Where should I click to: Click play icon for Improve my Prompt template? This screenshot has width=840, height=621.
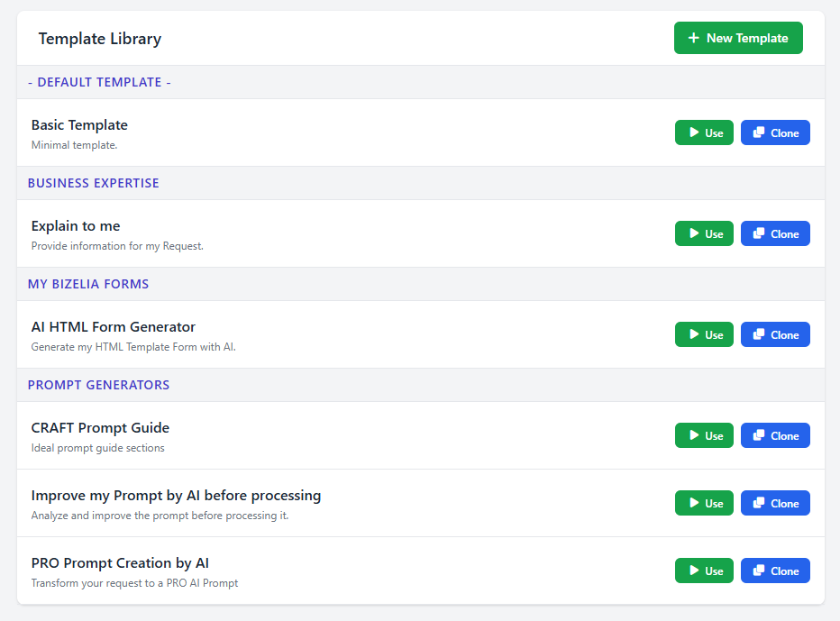pos(694,503)
